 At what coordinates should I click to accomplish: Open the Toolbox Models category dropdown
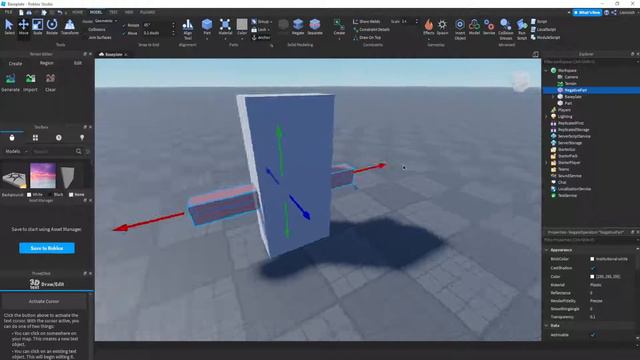[x=16, y=151]
